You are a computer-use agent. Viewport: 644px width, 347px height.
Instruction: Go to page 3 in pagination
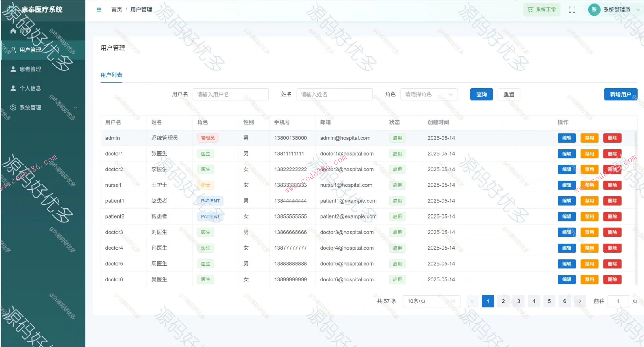pos(519,301)
